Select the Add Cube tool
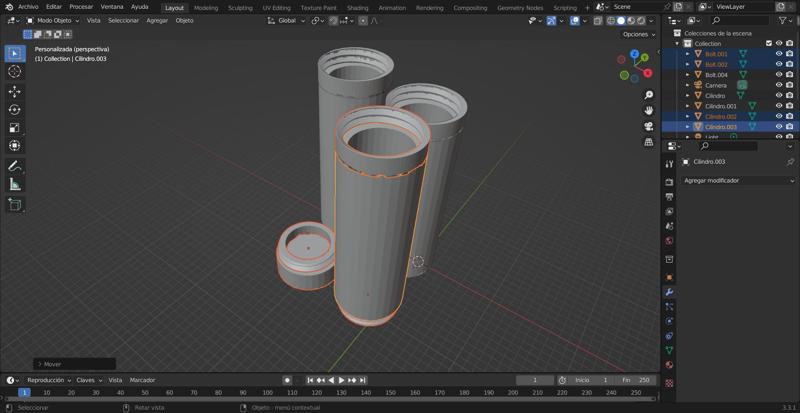Viewport: 800px width, 413px height. click(x=14, y=204)
